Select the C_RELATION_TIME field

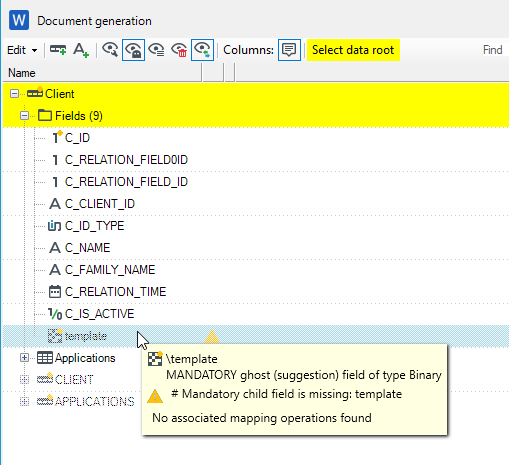point(115,292)
